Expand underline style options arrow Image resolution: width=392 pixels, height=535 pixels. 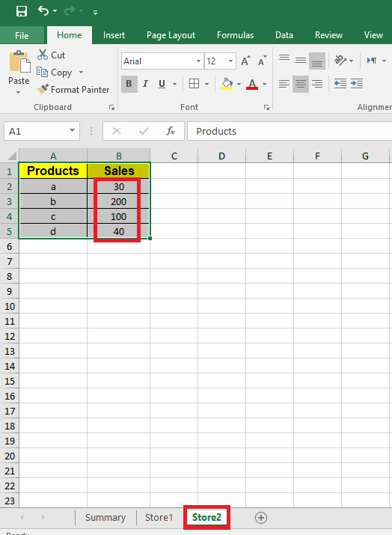click(x=174, y=84)
